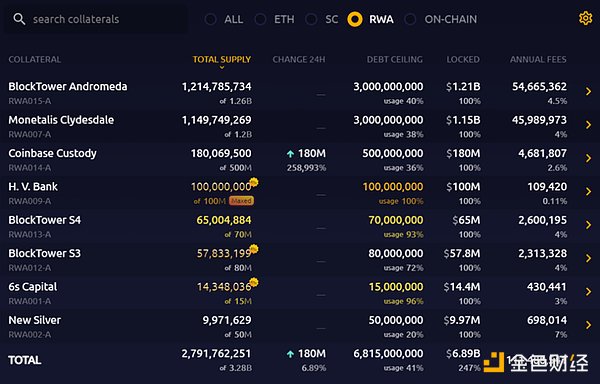Click the search magnifier icon
The width and height of the screenshot is (600, 384).
(19, 19)
